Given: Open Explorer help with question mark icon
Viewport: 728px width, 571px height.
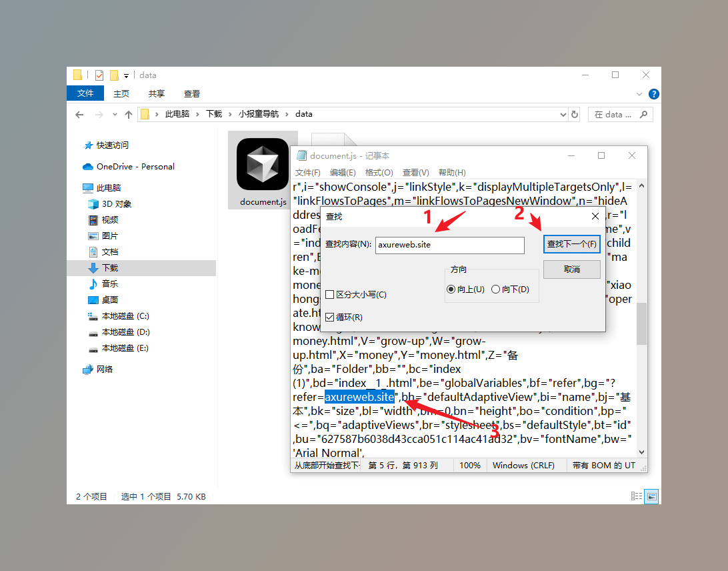Looking at the screenshot, I should click(654, 94).
